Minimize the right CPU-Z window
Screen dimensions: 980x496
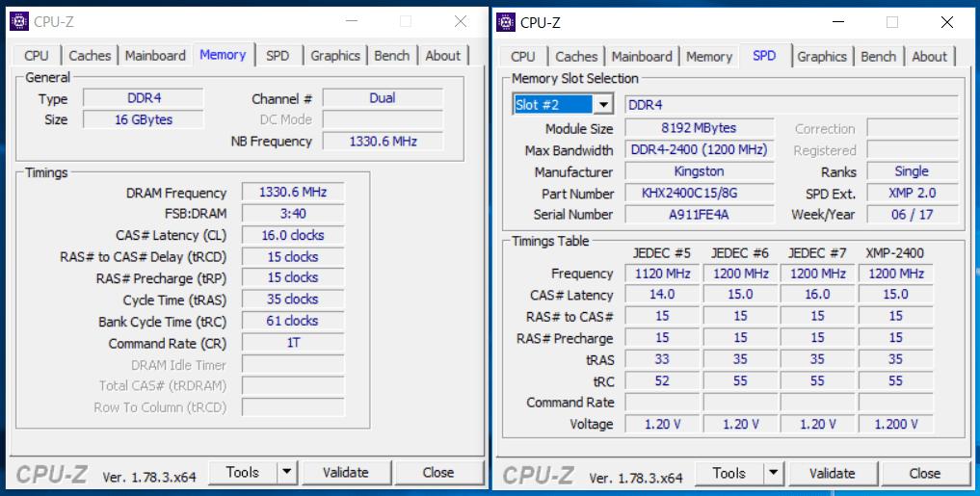pyautogui.click(x=843, y=22)
